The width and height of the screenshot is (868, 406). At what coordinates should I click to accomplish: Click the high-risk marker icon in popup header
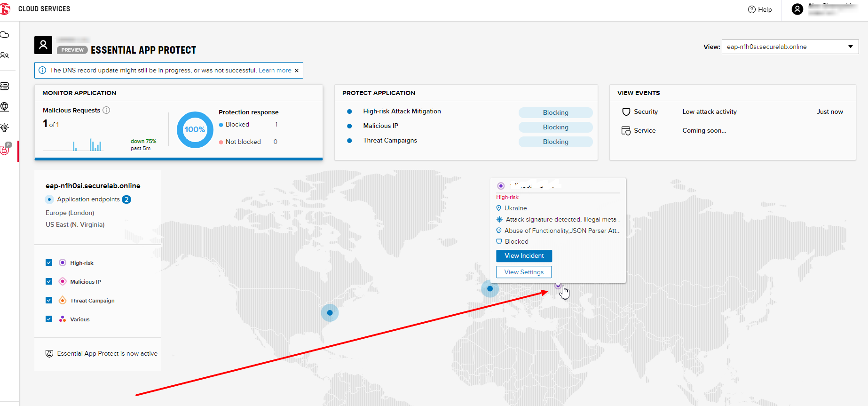[501, 186]
